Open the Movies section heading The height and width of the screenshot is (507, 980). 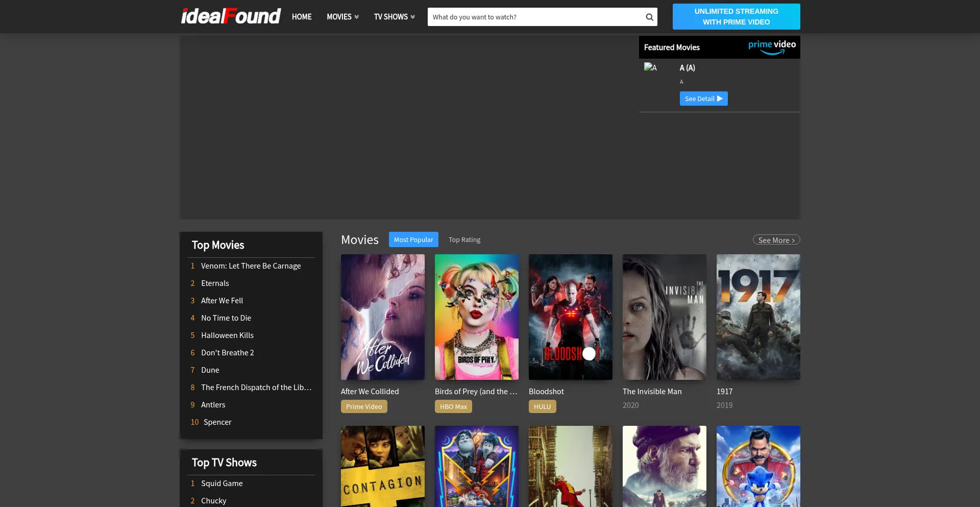tap(360, 239)
